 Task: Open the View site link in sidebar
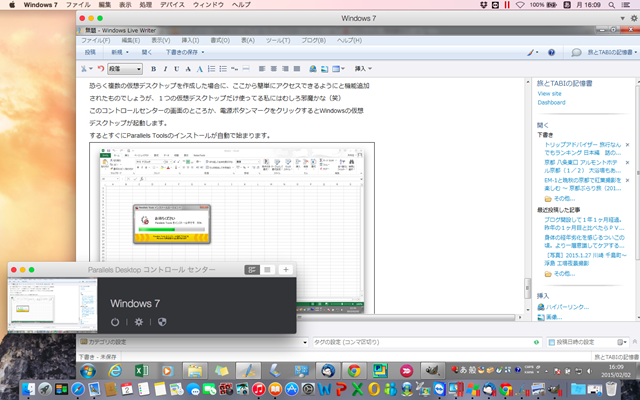[549, 93]
